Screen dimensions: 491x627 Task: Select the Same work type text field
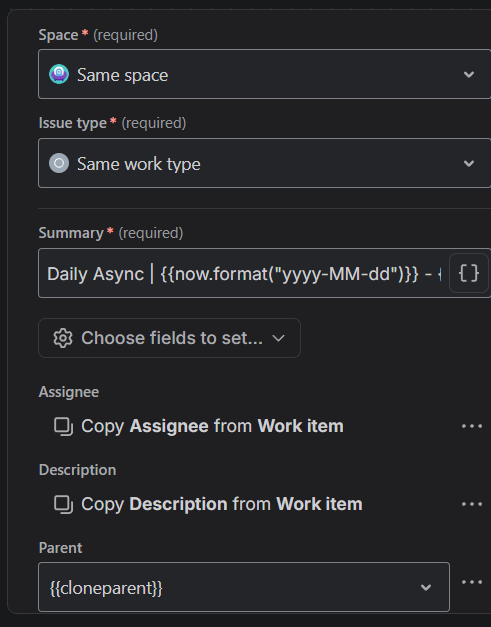(x=139, y=164)
